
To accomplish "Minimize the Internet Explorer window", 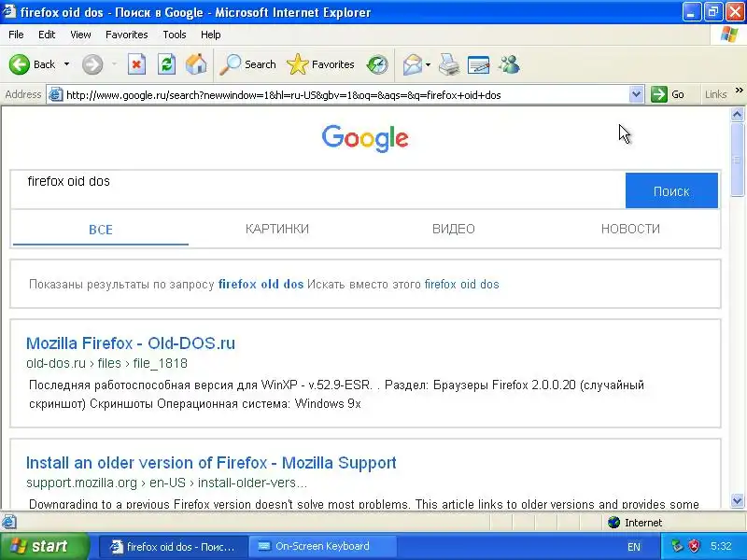I will (692, 11).
